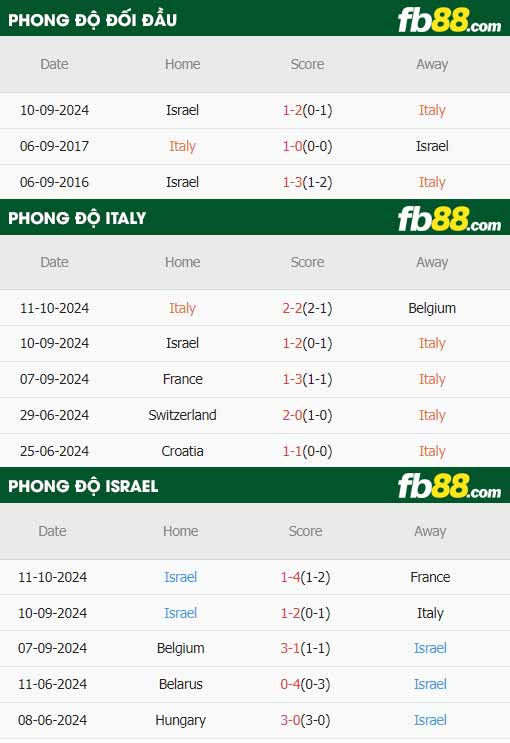
Task: Select the Phong Độ Đối Đầu section title
Action: tap(92, 20)
